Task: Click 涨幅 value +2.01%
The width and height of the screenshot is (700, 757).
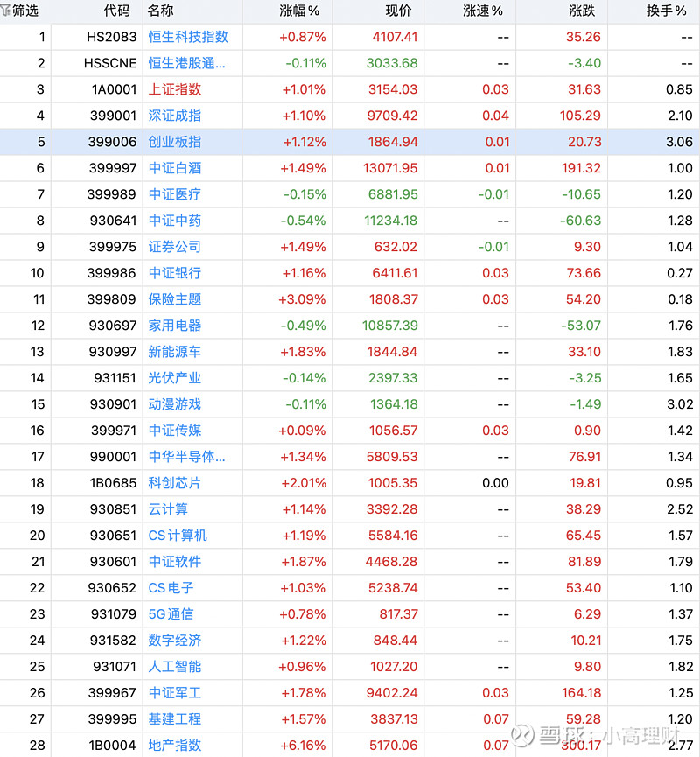Action: [x=303, y=483]
